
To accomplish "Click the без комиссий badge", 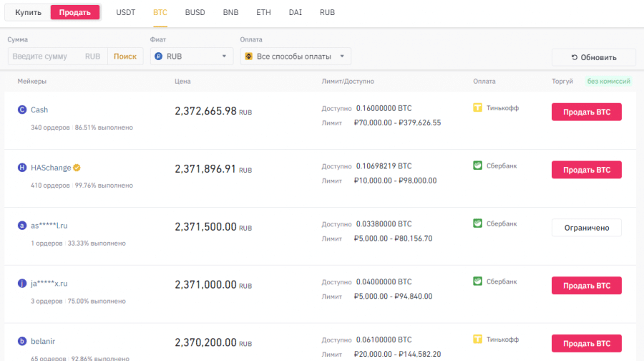I will click(609, 81).
